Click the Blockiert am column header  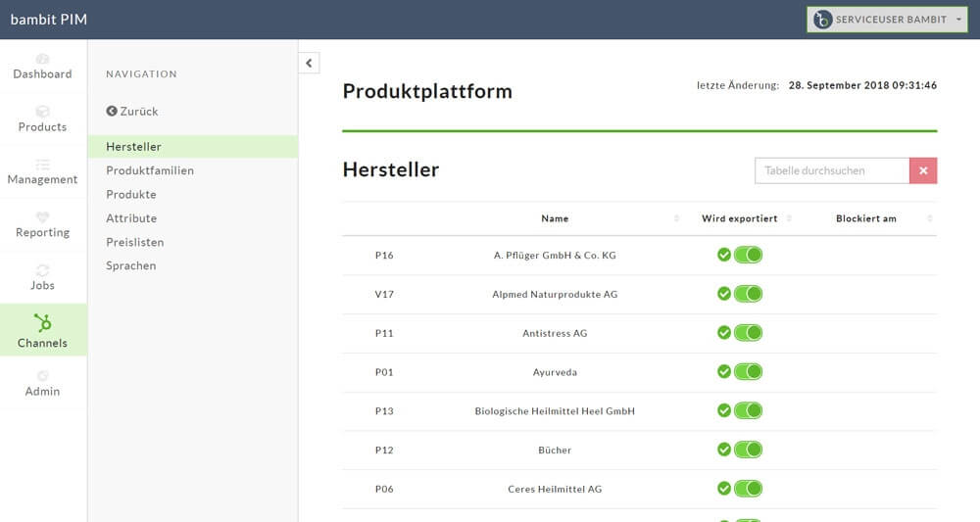tap(866, 218)
